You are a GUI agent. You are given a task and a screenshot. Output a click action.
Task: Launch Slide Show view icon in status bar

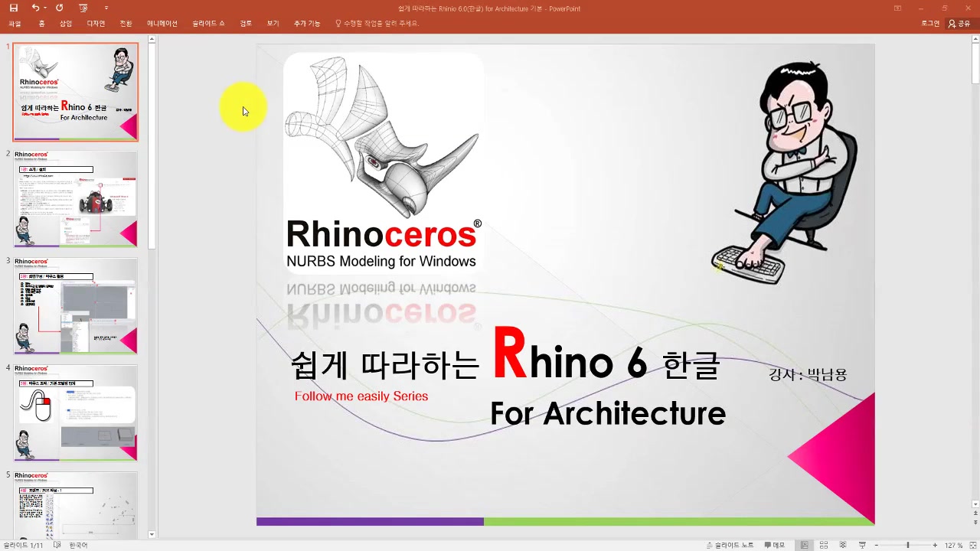(862, 545)
